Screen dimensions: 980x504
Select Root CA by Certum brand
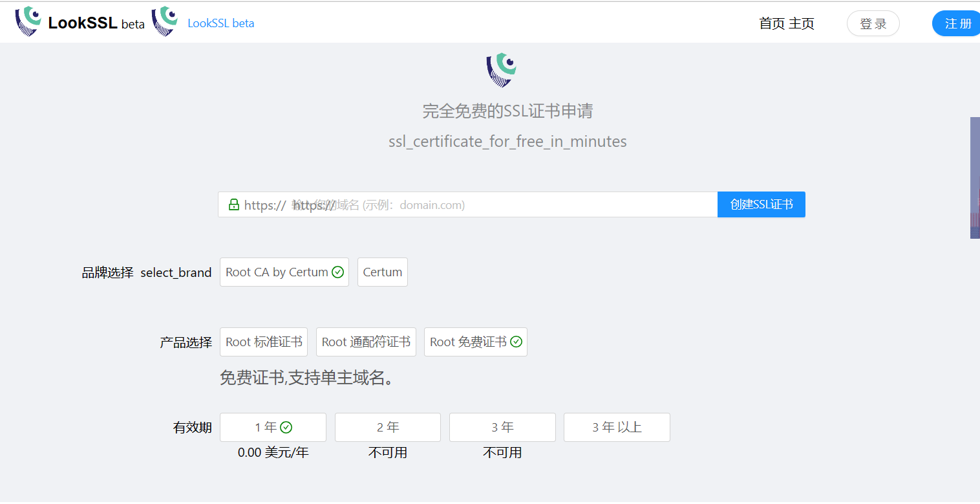(x=284, y=272)
